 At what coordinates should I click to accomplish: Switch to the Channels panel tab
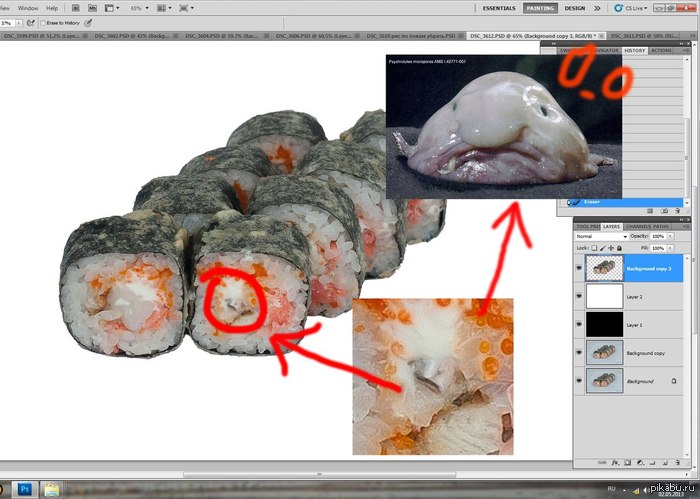(x=638, y=226)
